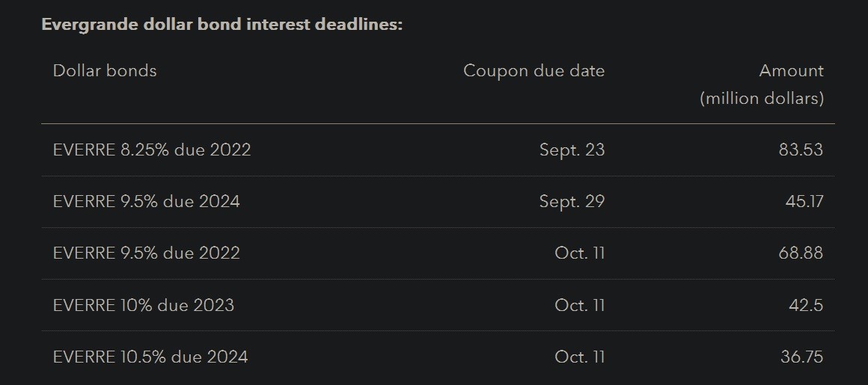Click the 83.53 amount value
The height and width of the screenshot is (385, 868).
point(801,150)
